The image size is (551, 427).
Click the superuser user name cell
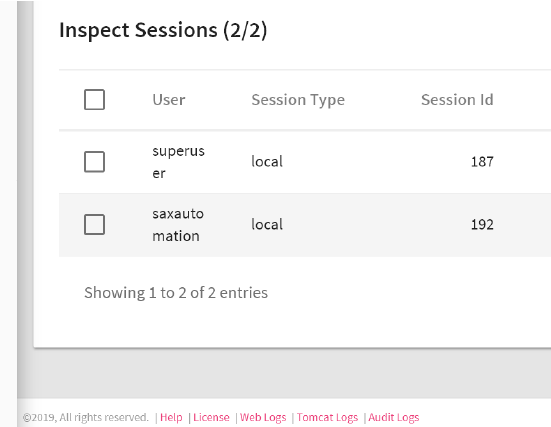tap(179, 162)
